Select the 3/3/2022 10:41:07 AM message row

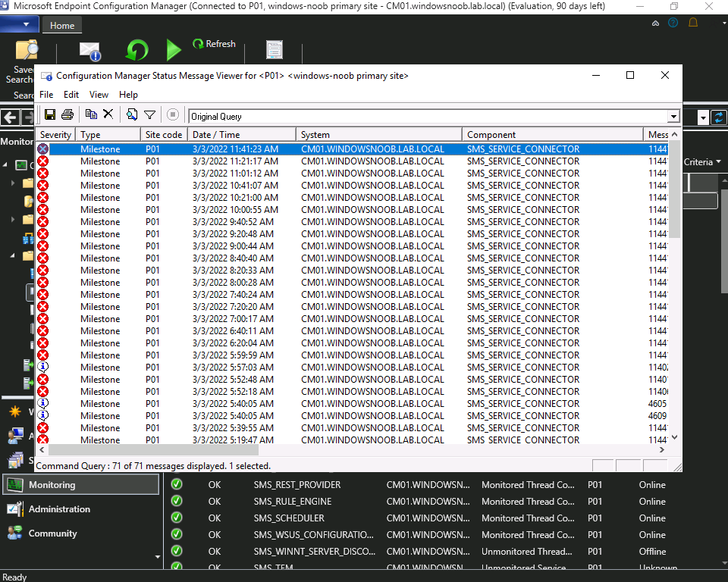pyautogui.click(x=353, y=185)
